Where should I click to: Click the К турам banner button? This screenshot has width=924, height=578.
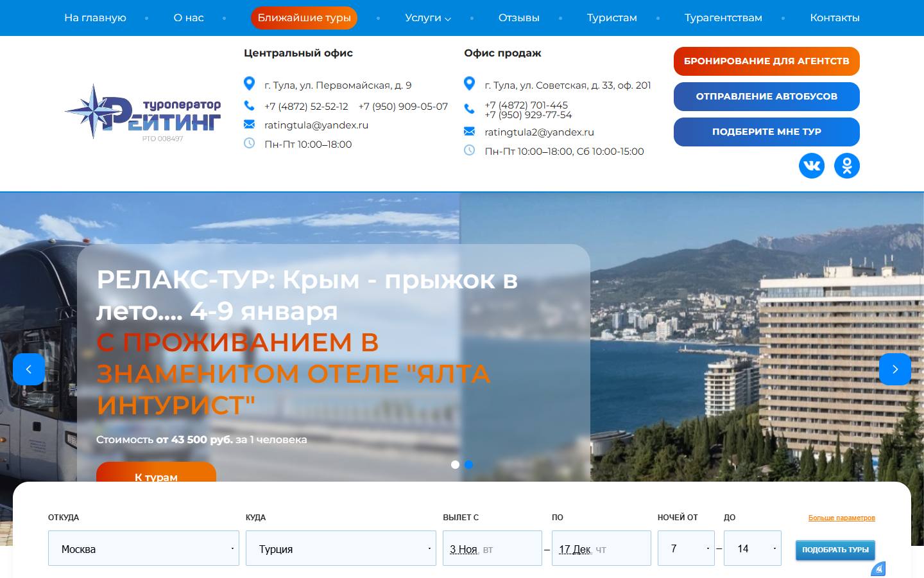click(x=156, y=473)
